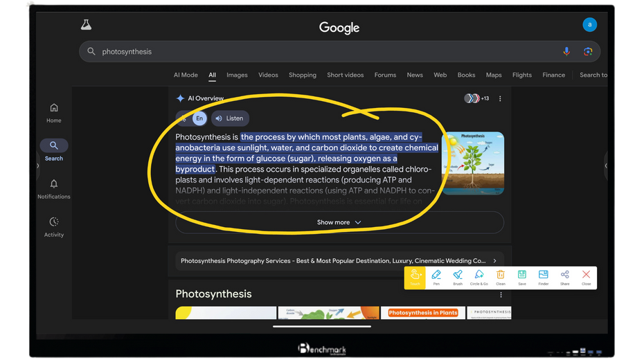Select the All results tab
The height and width of the screenshot is (362, 644).
[212, 75]
